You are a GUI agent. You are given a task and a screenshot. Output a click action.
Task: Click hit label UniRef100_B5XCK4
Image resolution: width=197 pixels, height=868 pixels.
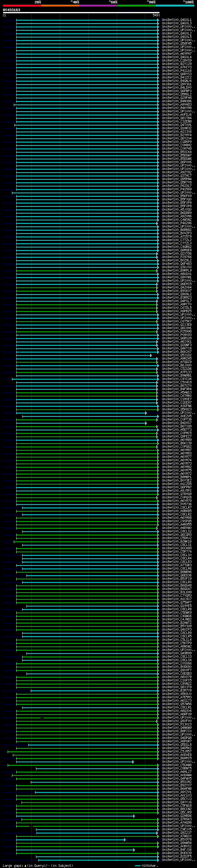point(176,152)
